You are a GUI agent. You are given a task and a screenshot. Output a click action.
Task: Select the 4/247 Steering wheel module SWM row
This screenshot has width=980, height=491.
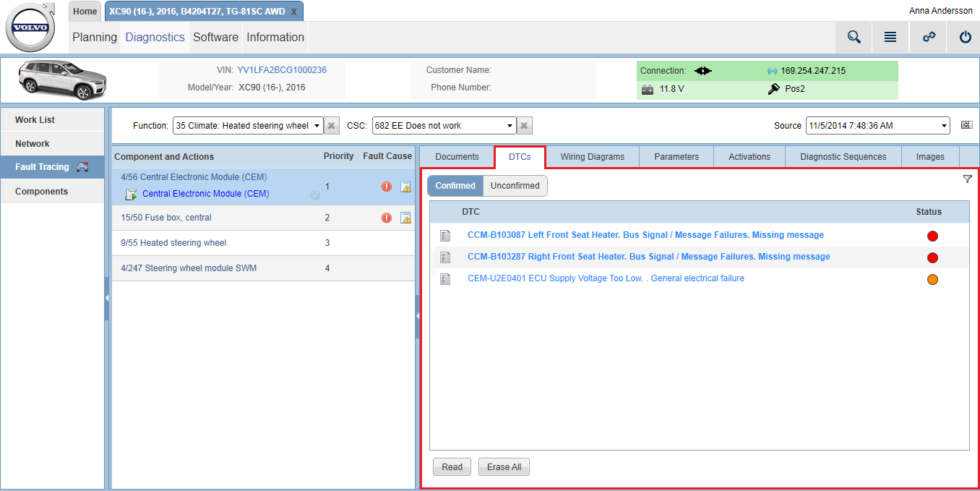(x=264, y=268)
